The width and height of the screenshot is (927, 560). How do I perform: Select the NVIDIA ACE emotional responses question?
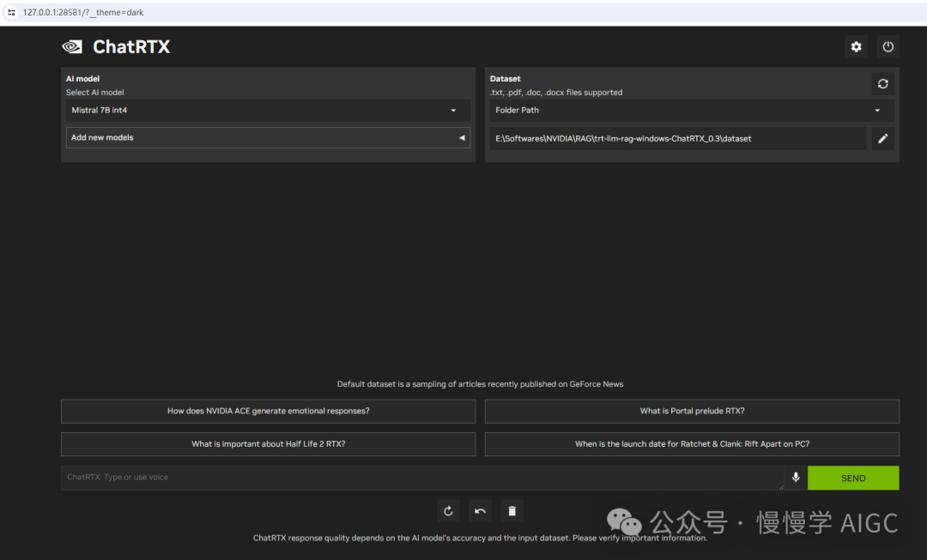(x=268, y=411)
